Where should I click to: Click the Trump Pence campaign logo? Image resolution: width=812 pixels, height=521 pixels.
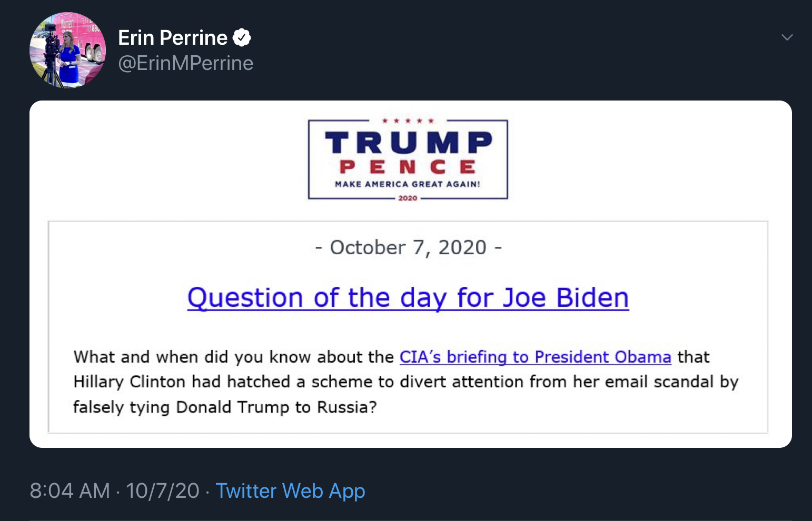click(408, 159)
